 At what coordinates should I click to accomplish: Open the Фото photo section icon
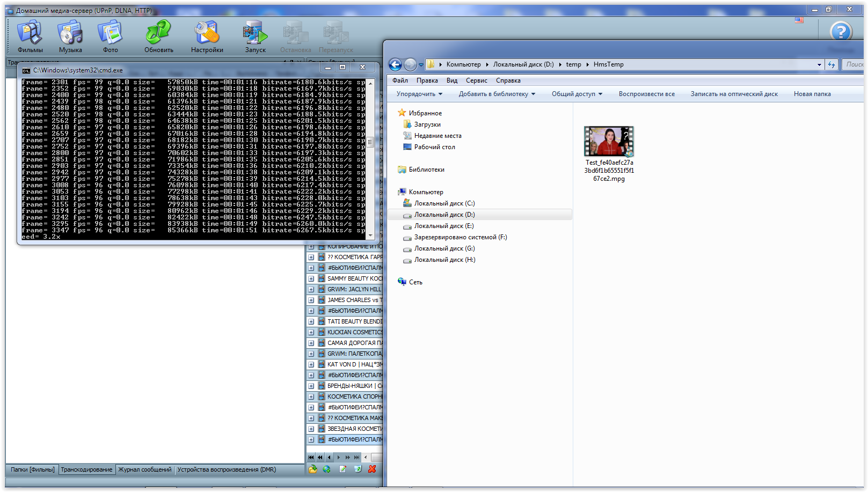(110, 33)
